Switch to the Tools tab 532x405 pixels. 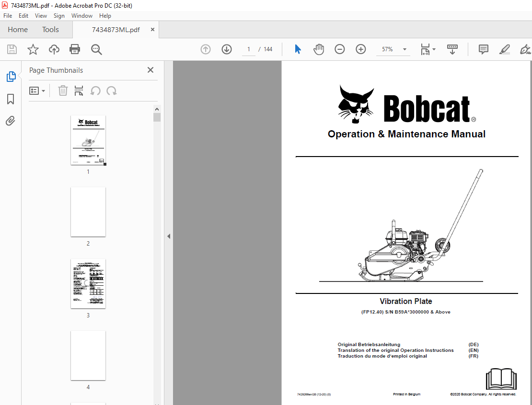[x=50, y=30]
